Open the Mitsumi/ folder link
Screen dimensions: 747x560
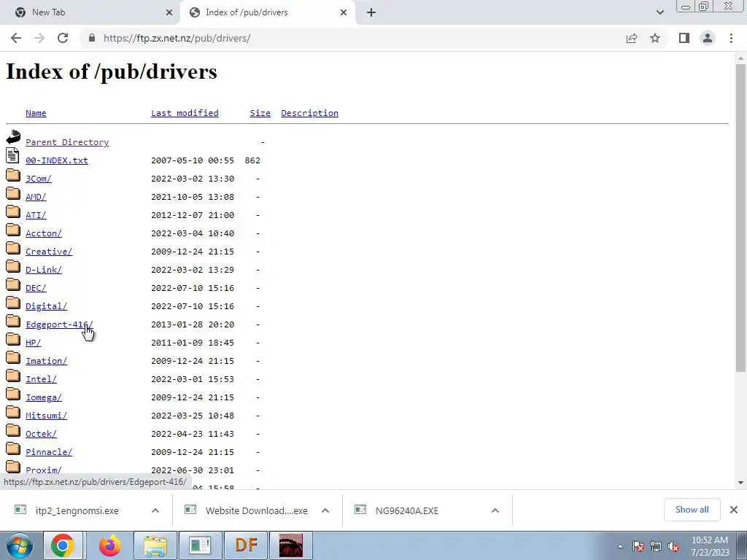[46, 416]
